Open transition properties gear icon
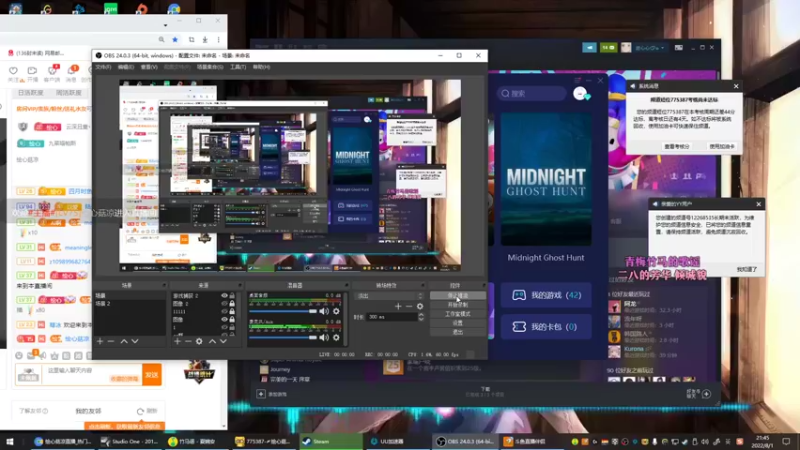Viewport: 800px width, 450px height. point(420,306)
